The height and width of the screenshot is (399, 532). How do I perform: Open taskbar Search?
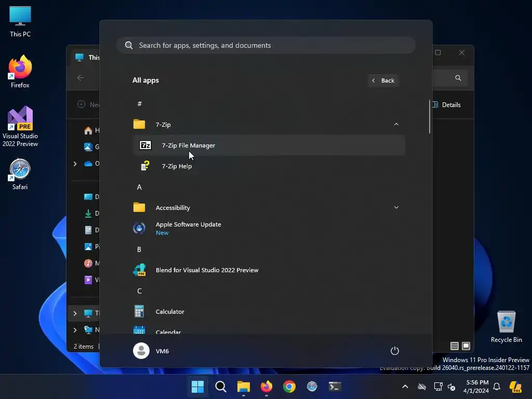tap(220, 387)
